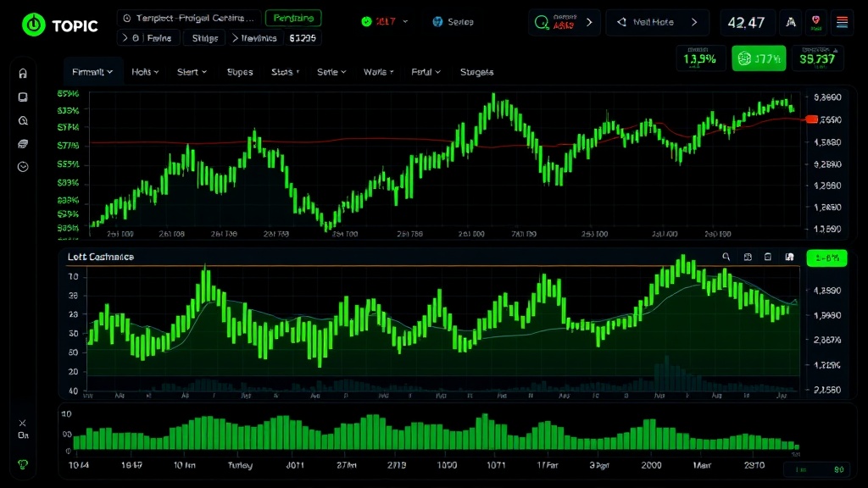868x488 pixels.
Task: Select the Stagets menu item
Action: pos(476,72)
